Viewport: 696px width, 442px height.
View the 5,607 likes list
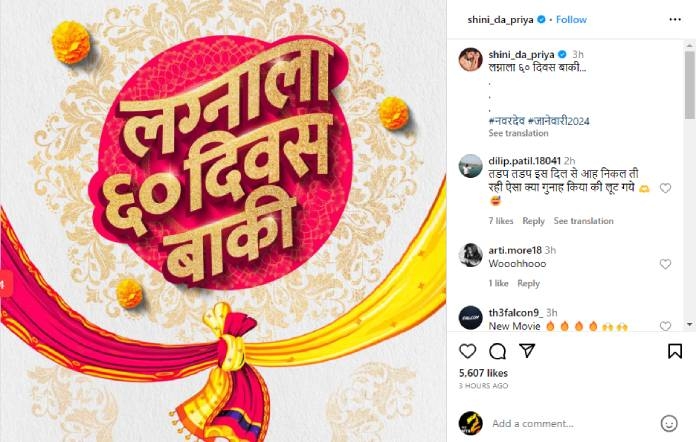coord(483,373)
